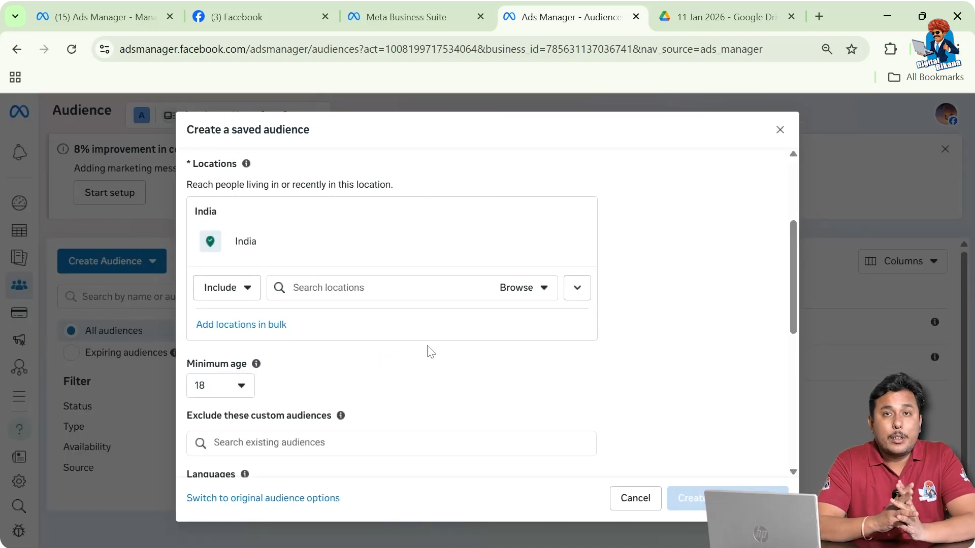Screen dimensions: 975x548
Task: Open notifications bell in left sidebar
Action: (x=19, y=152)
